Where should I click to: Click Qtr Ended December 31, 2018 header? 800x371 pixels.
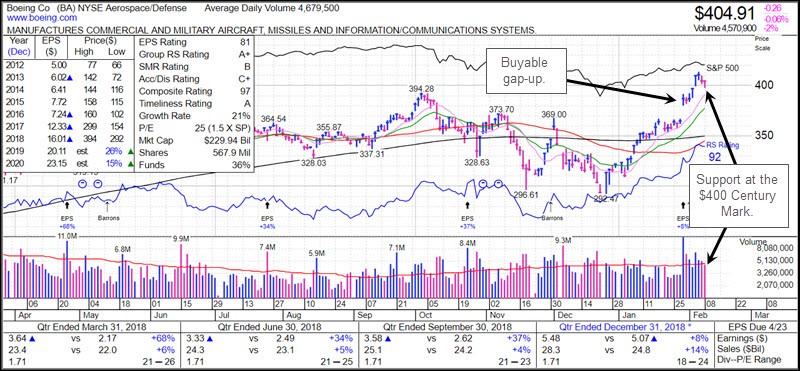(626, 327)
